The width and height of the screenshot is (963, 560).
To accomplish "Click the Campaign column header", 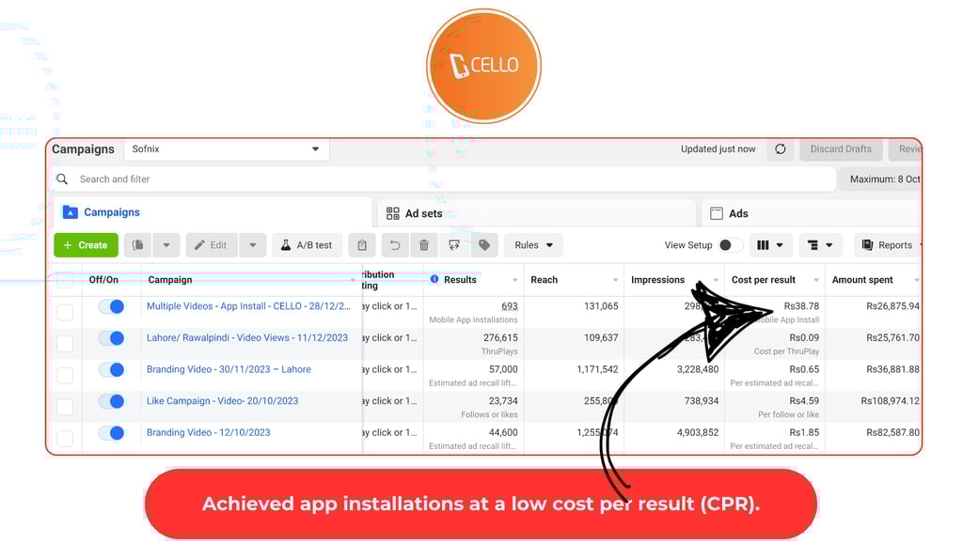I will tap(170, 280).
